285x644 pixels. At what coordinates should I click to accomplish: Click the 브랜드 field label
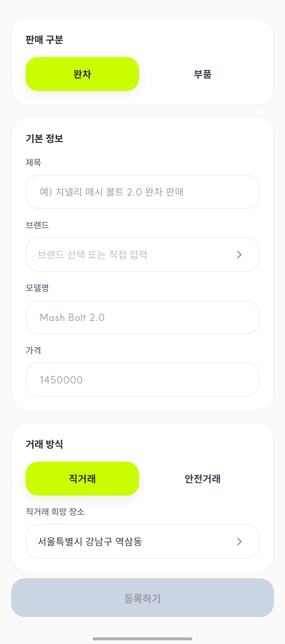(x=37, y=225)
